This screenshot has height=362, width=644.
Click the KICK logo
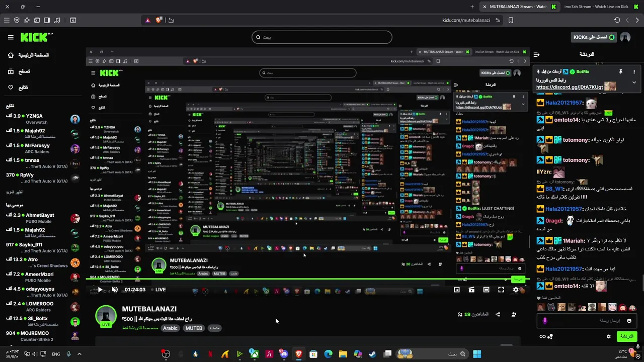(x=36, y=37)
